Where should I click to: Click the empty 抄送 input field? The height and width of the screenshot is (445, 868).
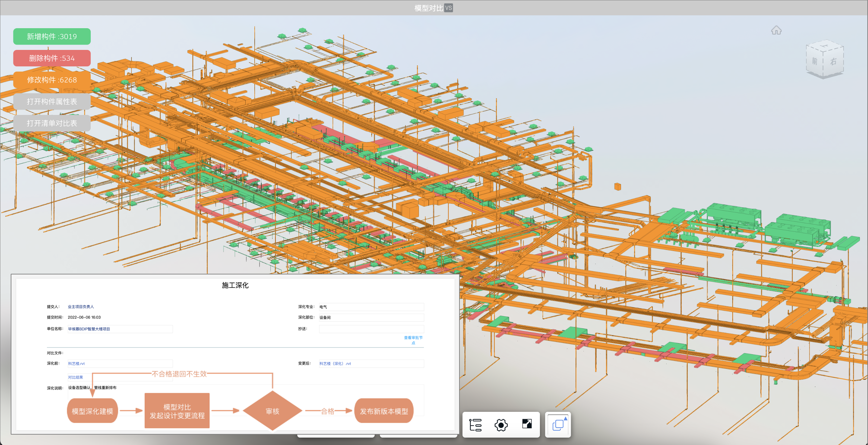point(371,329)
